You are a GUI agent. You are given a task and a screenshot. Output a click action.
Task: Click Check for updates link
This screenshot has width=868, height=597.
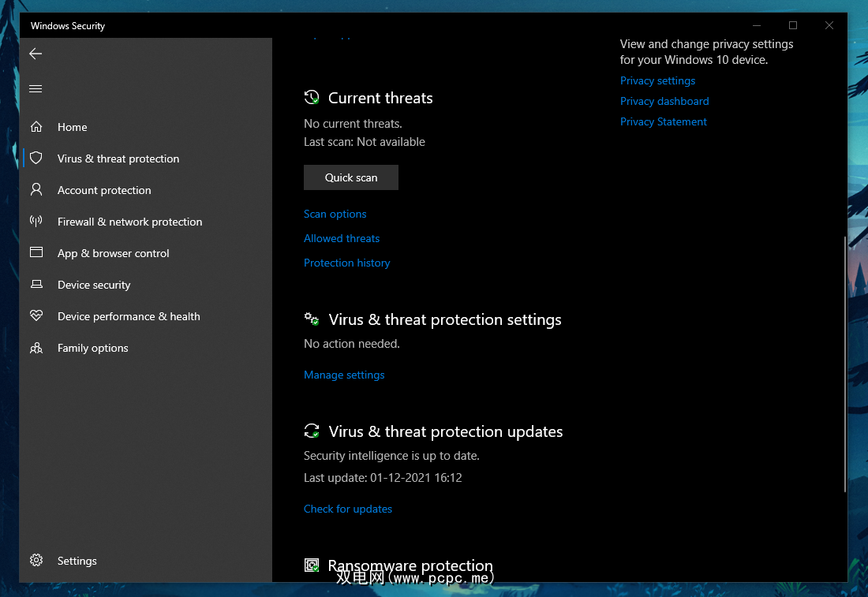[x=348, y=509]
